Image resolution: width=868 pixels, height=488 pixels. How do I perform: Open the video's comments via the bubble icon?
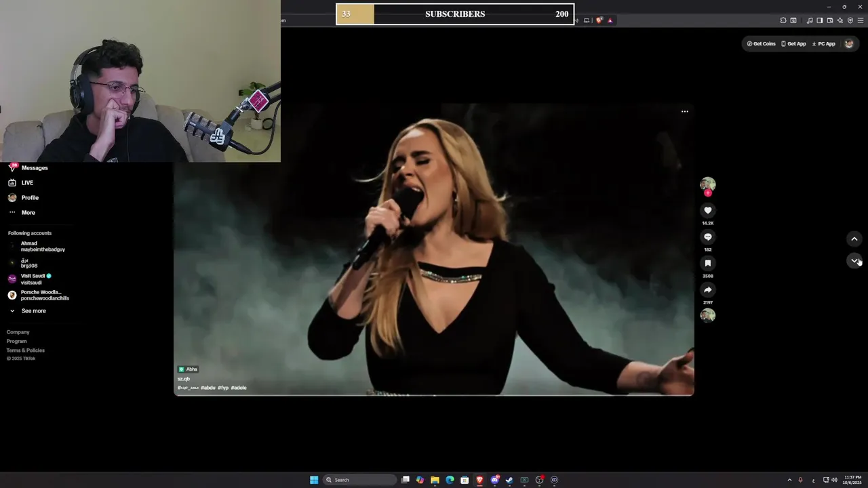tap(707, 237)
